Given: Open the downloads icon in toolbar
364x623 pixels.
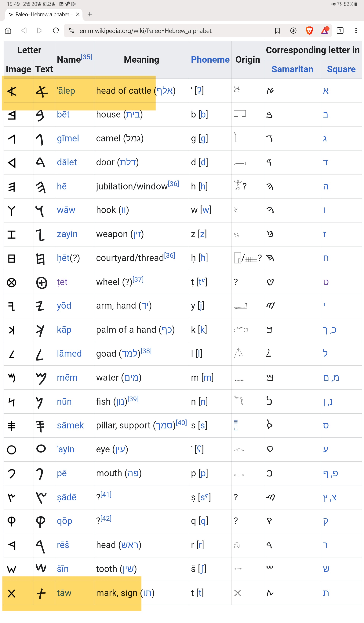Looking at the screenshot, I should [x=293, y=31].
